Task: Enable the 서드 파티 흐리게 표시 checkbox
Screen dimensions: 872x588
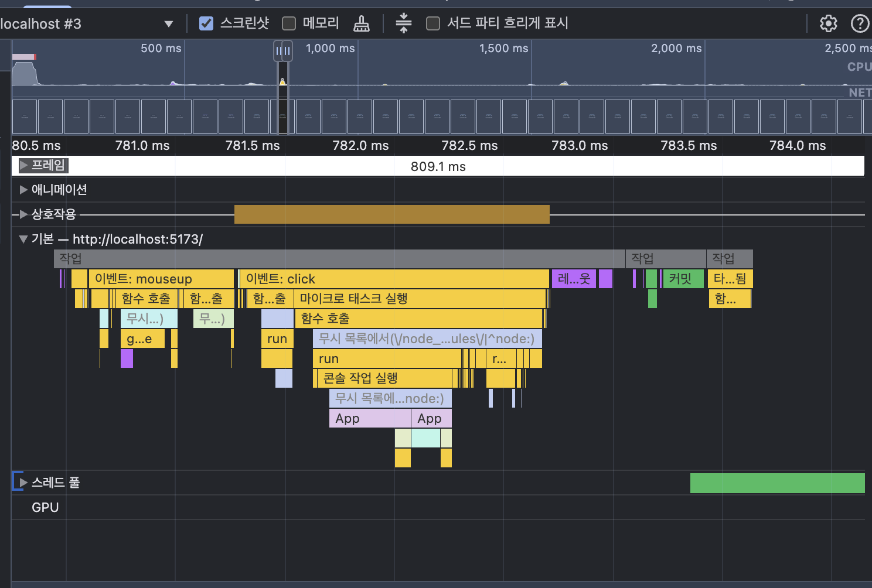Action: (x=433, y=23)
